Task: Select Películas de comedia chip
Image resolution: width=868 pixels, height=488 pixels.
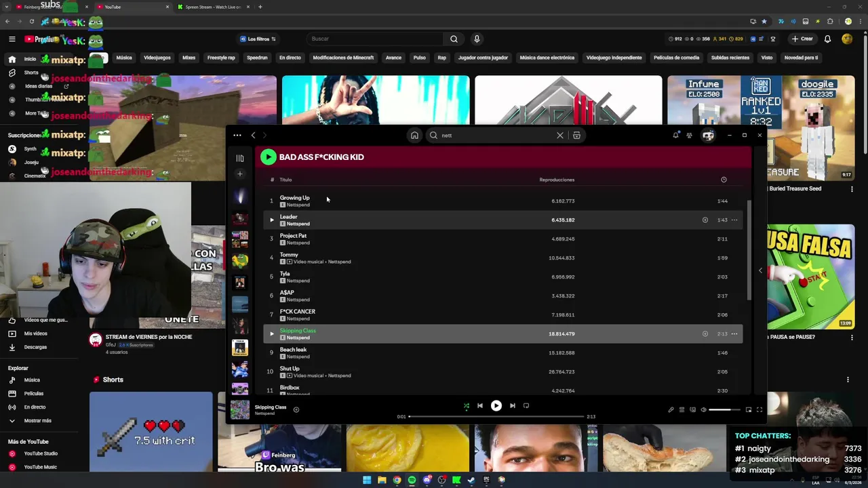Action: coord(677,58)
